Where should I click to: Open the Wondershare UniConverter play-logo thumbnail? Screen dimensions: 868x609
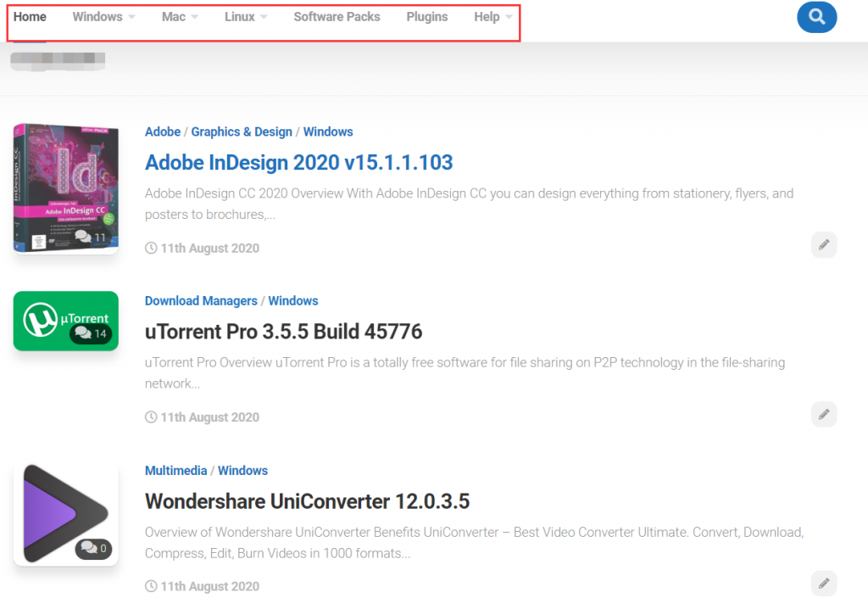tap(66, 514)
